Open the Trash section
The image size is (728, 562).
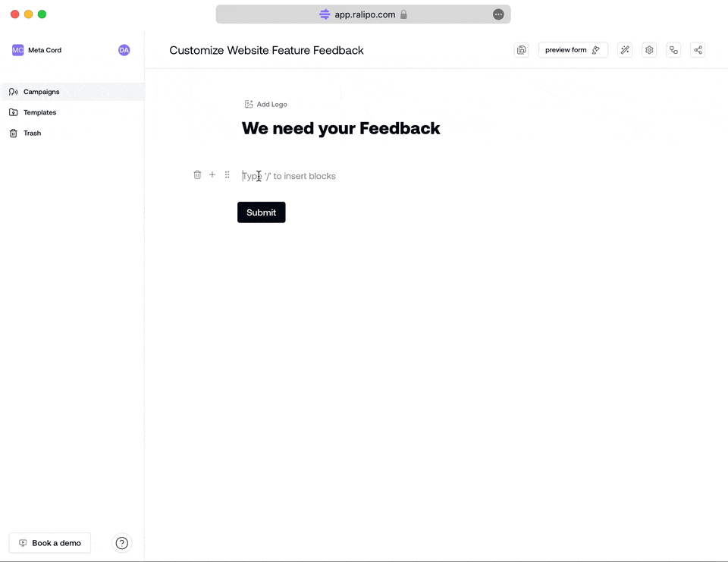click(x=32, y=133)
